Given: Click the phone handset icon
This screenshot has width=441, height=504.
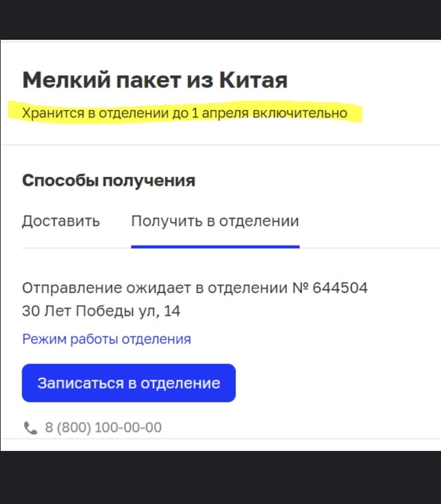Looking at the screenshot, I should tap(31, 428).
